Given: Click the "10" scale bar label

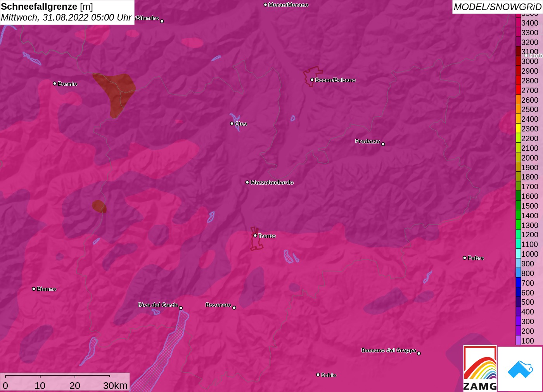Looking at the screenshot, I should point(40,385).
